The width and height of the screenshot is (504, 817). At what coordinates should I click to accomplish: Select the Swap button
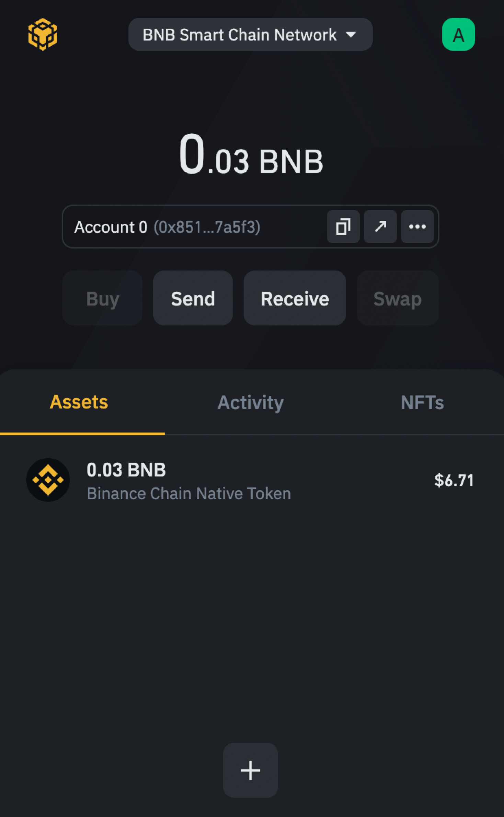398,298
